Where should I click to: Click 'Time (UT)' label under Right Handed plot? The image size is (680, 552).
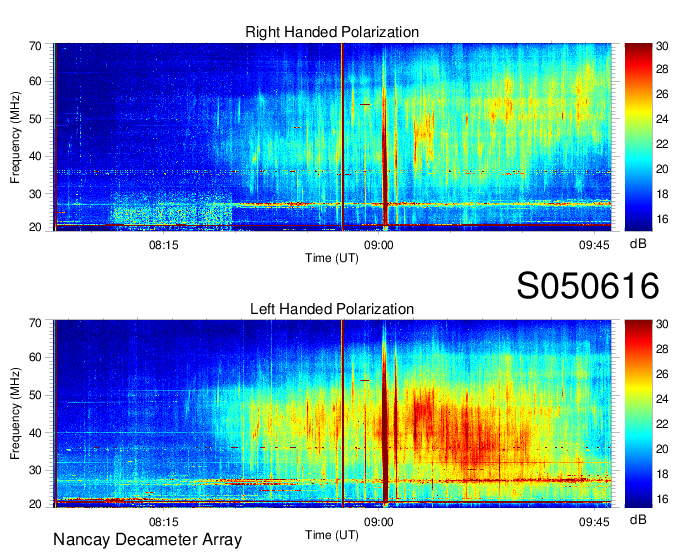coord(332,258)
